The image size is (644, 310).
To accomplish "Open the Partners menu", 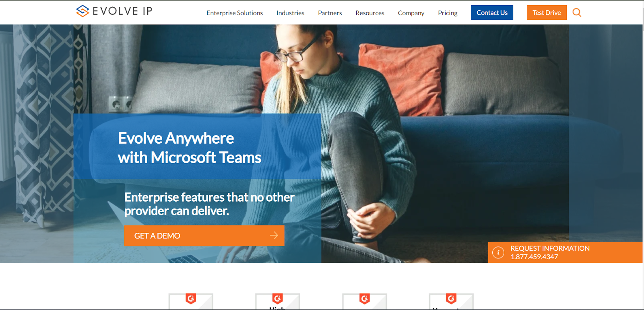I will click(330, 13).
